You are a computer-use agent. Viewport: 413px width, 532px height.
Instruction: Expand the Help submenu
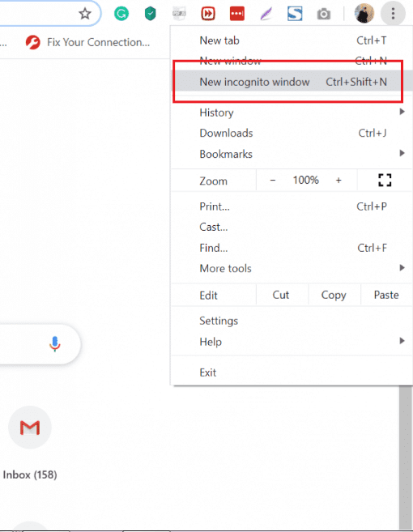point(292,342)
